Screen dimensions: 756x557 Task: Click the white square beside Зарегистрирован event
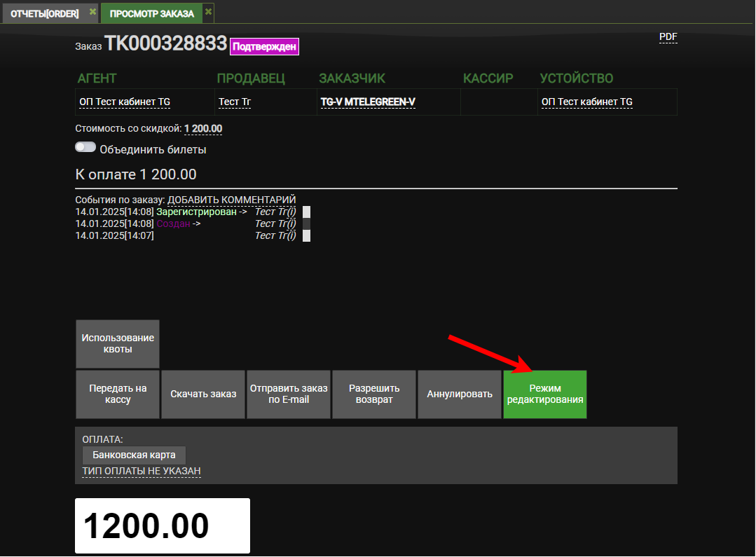click(306, 212)
